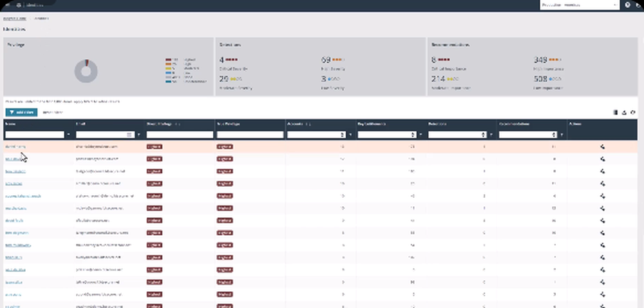Image resolution: width=644 pixels, height=308 pixels.
Task: Click the Email column header
Action: tap(80, 124)
